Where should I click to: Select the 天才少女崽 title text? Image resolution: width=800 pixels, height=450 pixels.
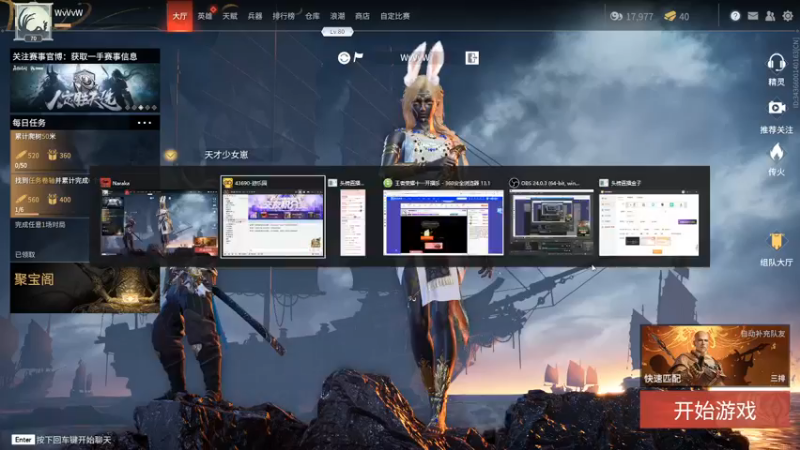(226, 155)
